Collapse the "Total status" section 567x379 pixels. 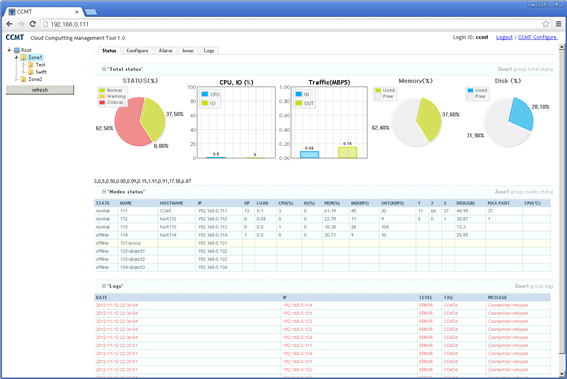pyautogui.click(x=104, y=69)
